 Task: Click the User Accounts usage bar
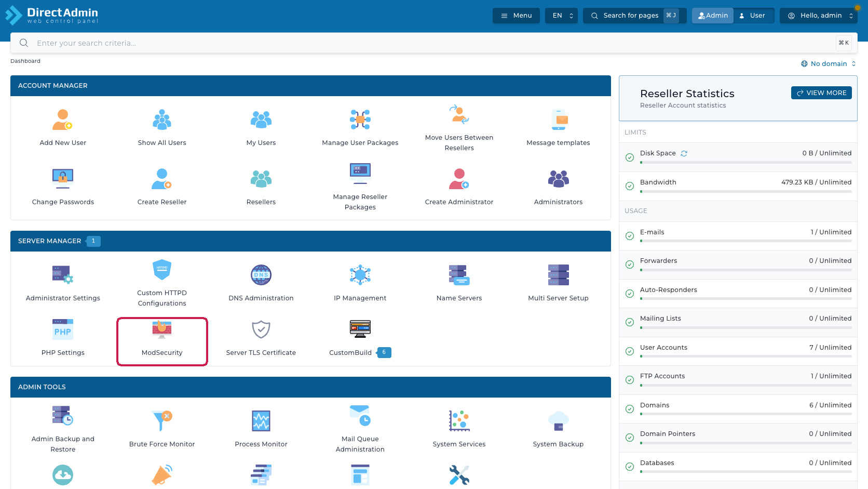[x=746, y=356]
